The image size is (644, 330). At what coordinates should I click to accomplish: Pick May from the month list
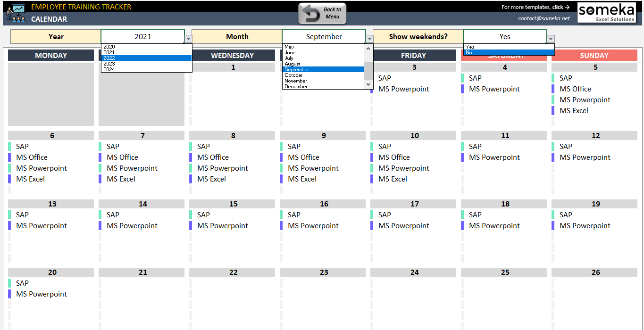coord(324,47)
